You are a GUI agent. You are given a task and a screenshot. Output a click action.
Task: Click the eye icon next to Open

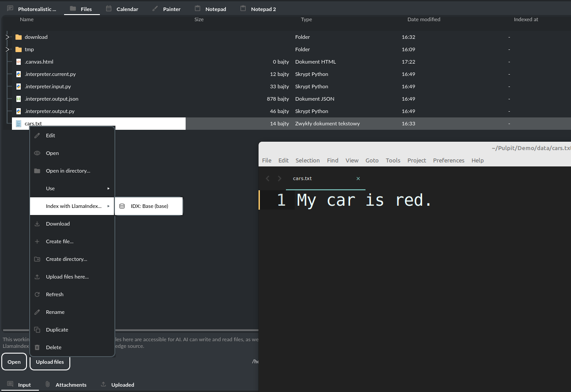tap(37, 153)
